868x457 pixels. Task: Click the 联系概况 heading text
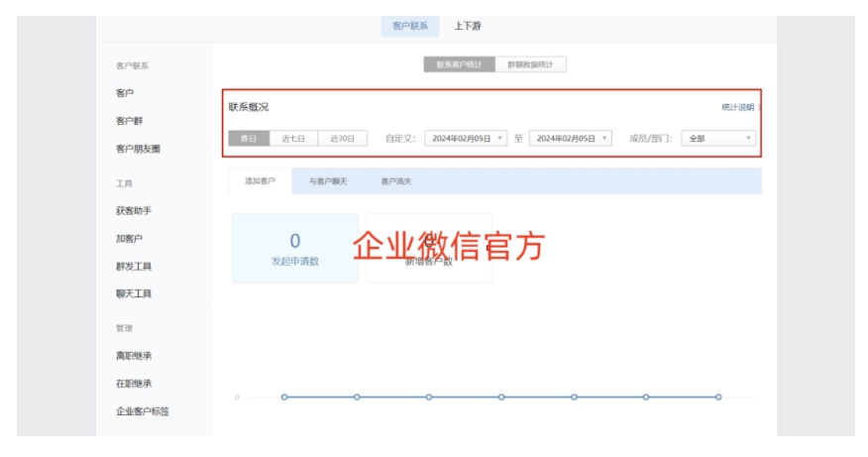tap(249, 107)
